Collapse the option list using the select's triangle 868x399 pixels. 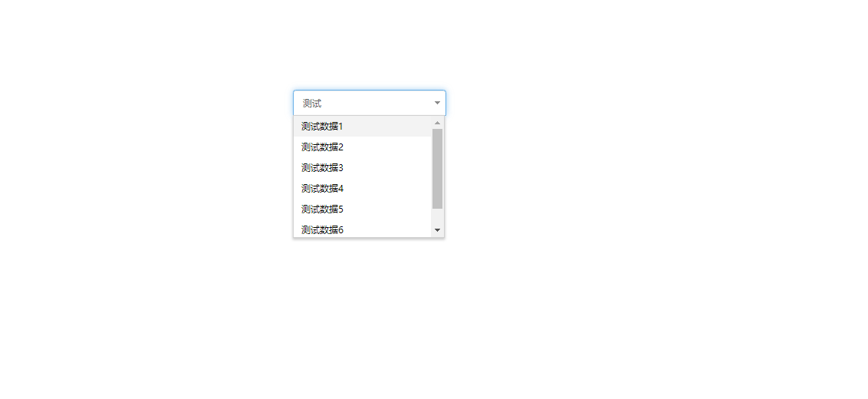pos(437,103)
